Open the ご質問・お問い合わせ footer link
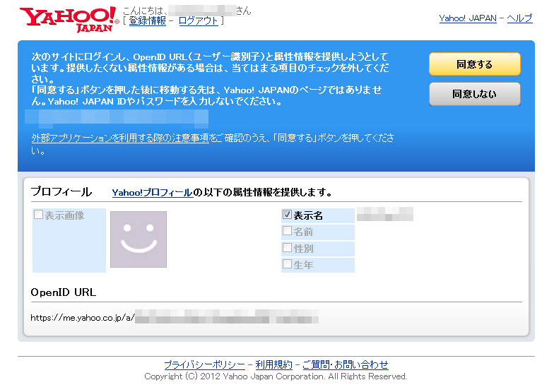Image resolution: width=554 pixels, height=392 pixels. pyautogui.click(x=345, y=364)
